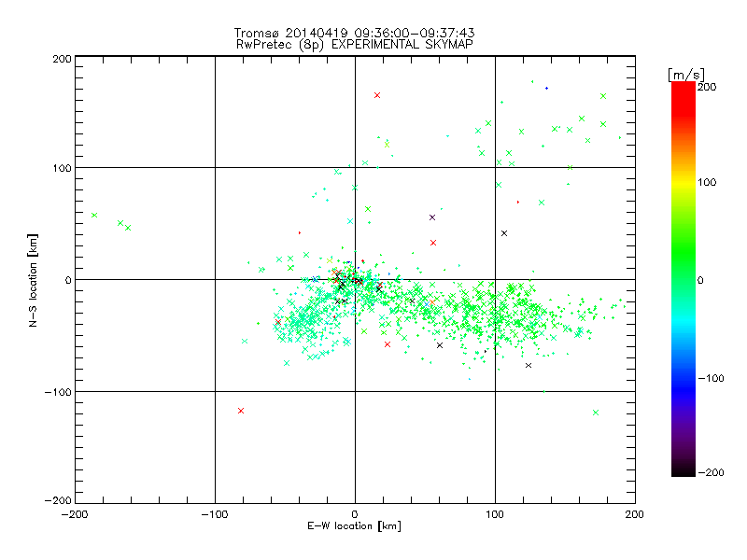Click the y-axis tick label '-200'
Viewport: 747px width, 560px height.
(58, 500)
